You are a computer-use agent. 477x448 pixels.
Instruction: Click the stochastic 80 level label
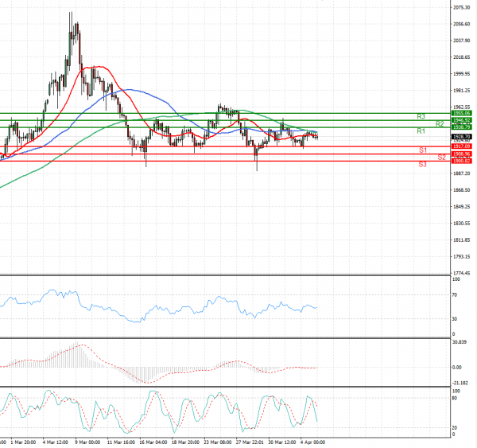[455, 399]
